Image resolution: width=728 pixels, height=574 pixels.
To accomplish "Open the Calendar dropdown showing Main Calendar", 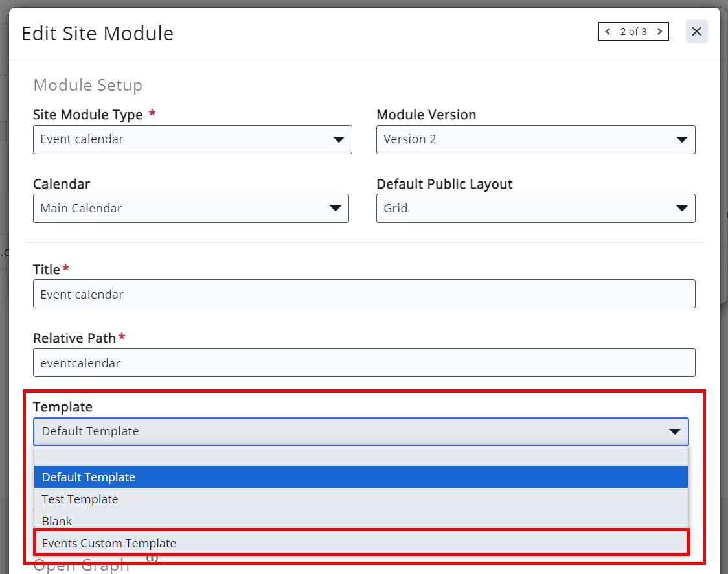I will (191, 209).
